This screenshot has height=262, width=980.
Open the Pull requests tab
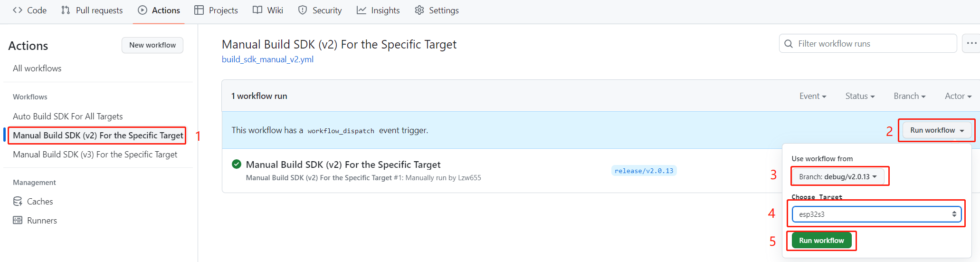[92, 10]
